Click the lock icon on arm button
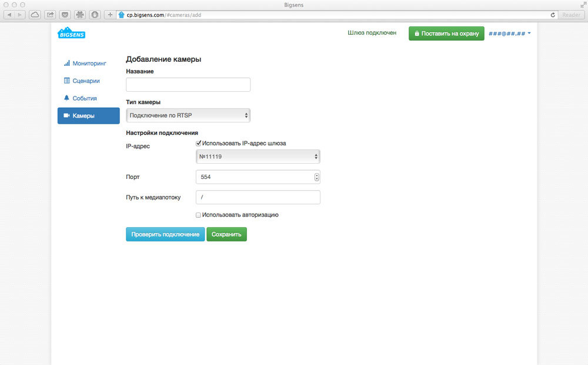This screenshot has width=588, height=365. tap(417, 34)
